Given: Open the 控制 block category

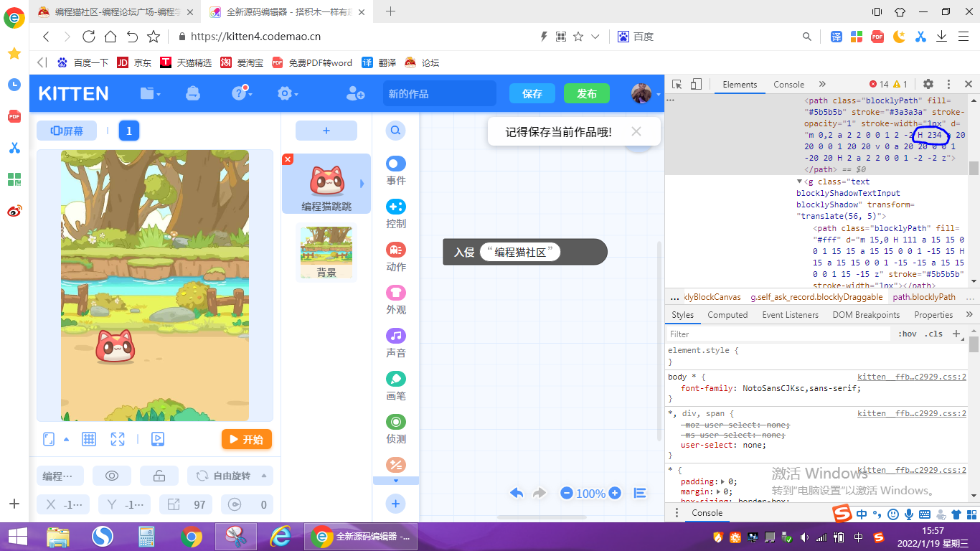Looking at the screenshot, I should click(x=396, y=214).
